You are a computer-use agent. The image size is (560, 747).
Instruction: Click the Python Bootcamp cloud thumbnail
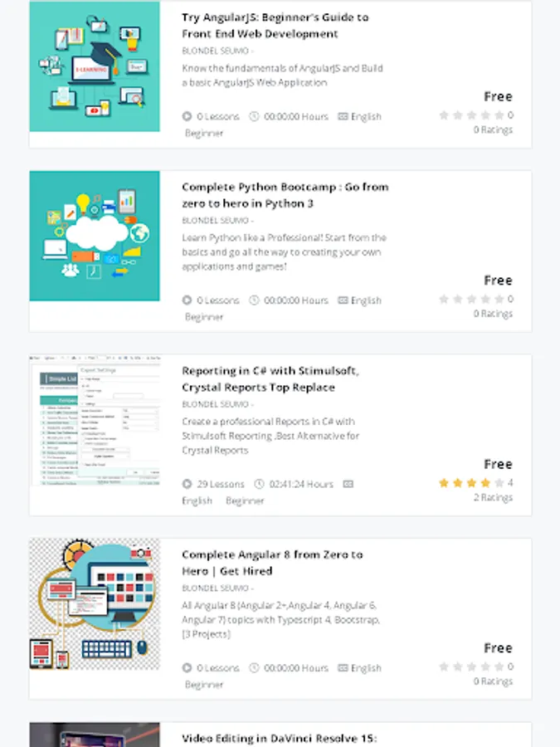coord(95,236)
